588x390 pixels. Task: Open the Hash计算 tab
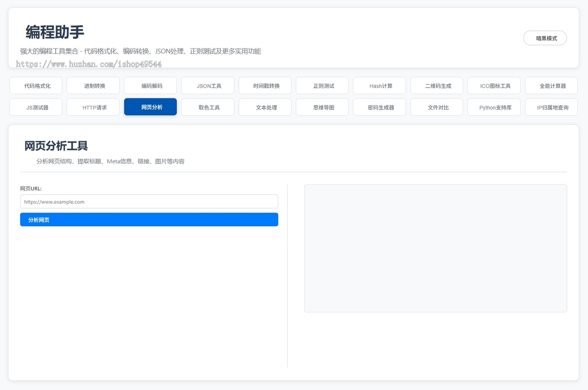tap(380, 86)
